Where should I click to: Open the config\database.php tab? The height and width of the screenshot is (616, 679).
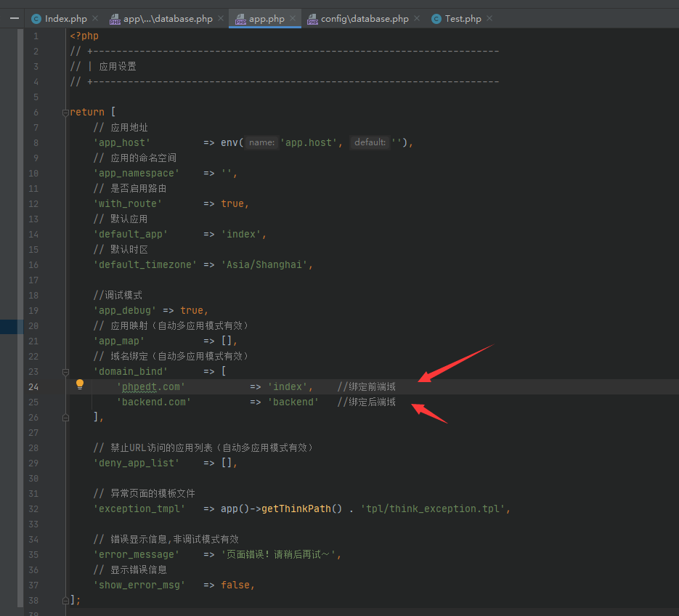[x=365, y=19]
